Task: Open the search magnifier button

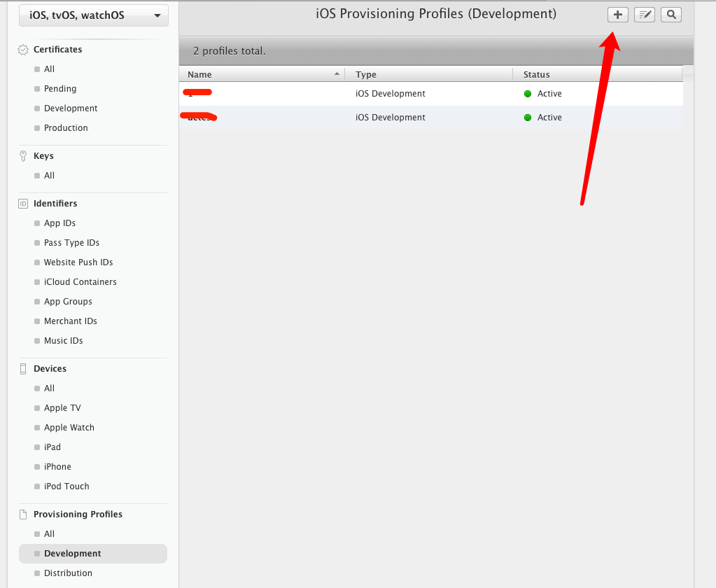Action: tap(671, 15)
